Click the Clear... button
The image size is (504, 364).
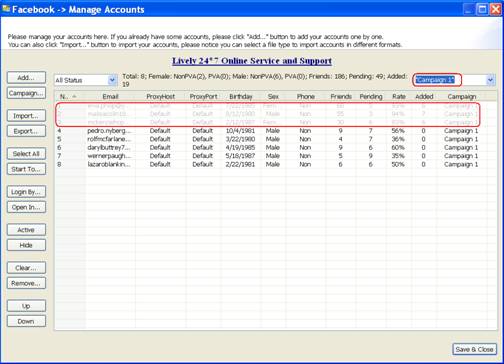(x=26, y=268)
